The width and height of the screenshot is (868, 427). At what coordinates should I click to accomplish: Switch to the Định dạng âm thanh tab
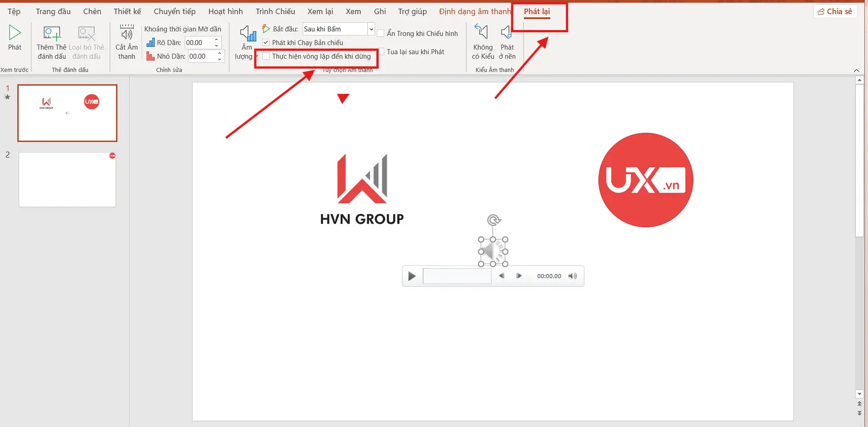[475, 11]
